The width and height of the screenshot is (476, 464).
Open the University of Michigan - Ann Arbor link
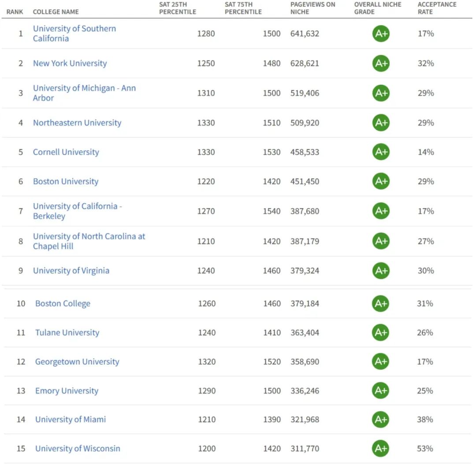click(84, 93)
